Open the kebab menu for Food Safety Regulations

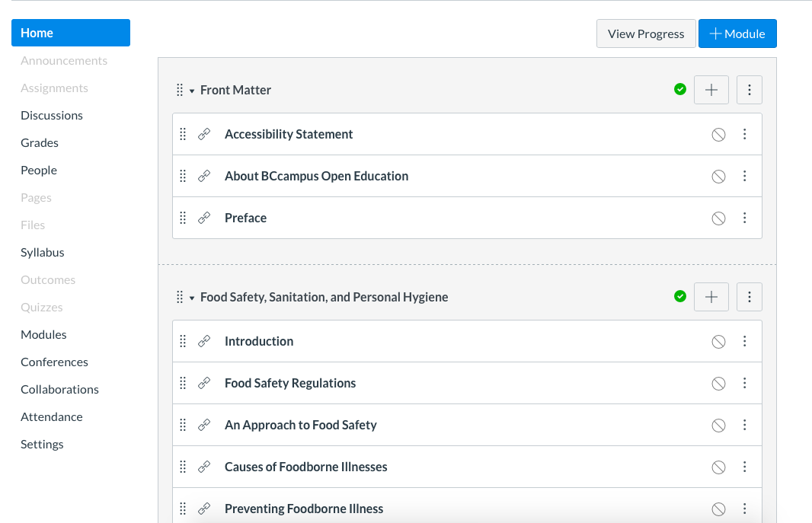click(x=745, y=383)
